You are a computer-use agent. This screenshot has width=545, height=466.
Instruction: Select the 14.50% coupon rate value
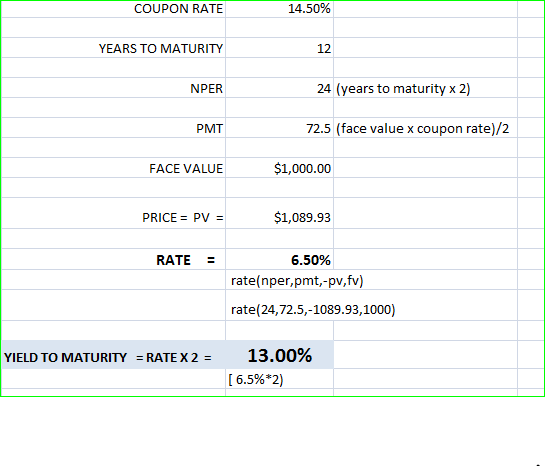[x=309, y=9]
